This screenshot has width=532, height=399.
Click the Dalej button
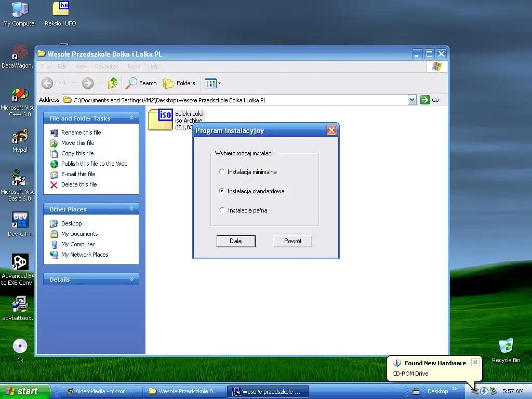236,241
